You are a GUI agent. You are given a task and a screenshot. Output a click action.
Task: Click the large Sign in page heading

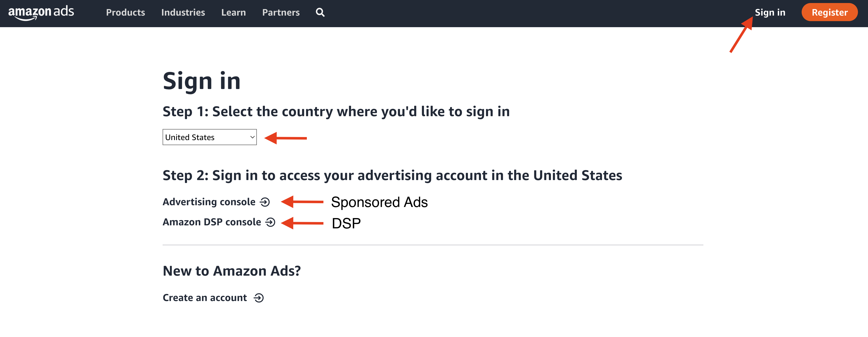point(202,81)
